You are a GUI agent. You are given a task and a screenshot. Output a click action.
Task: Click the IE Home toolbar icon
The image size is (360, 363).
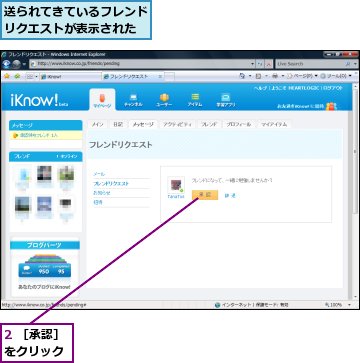(x=242, y=76)
